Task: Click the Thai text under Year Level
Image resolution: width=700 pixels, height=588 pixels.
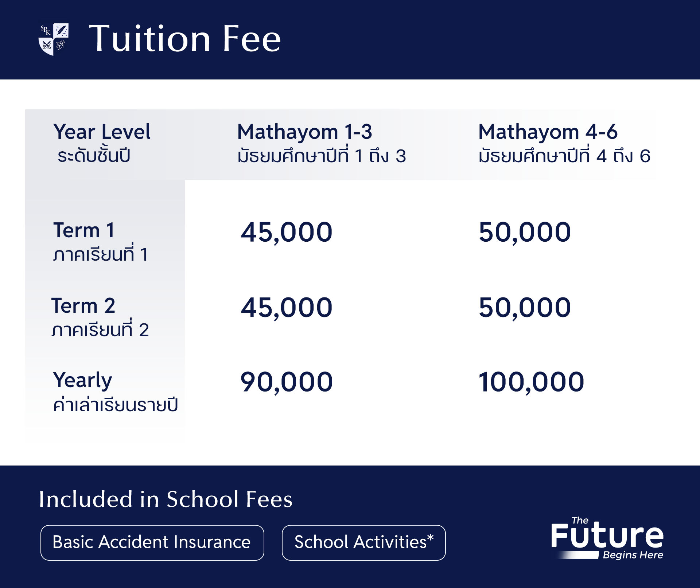Action: pos(94,156)
